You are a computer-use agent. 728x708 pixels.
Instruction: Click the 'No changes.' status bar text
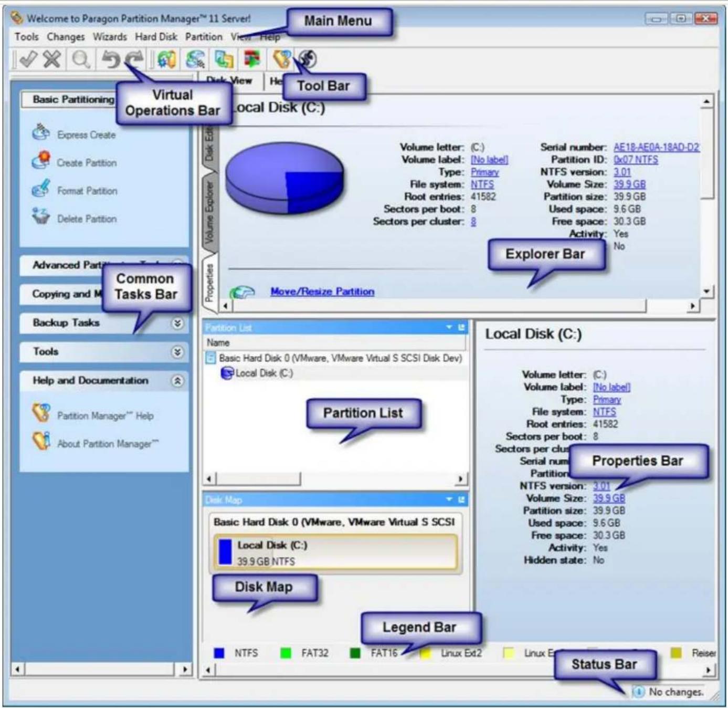[x=676, y=692]
